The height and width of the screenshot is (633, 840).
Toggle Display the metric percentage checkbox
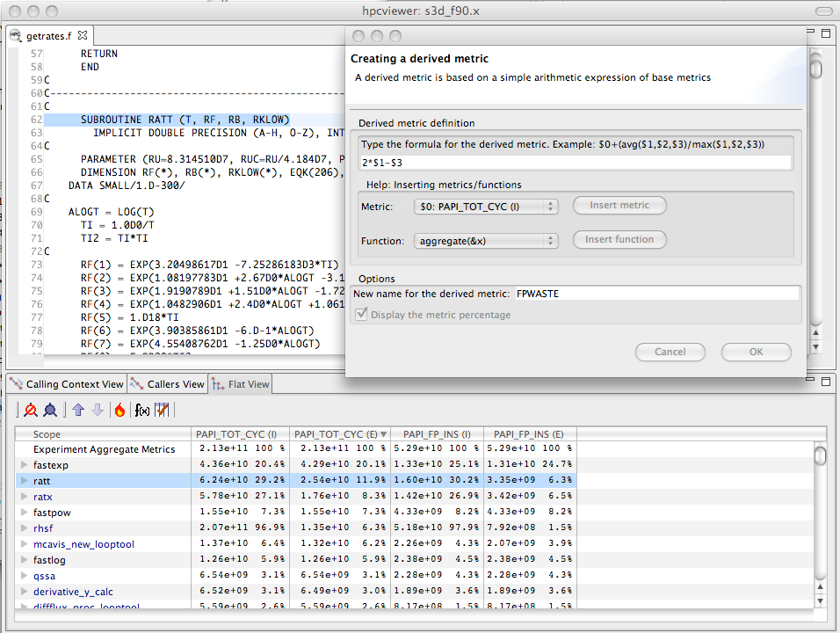tap(360, 315)
